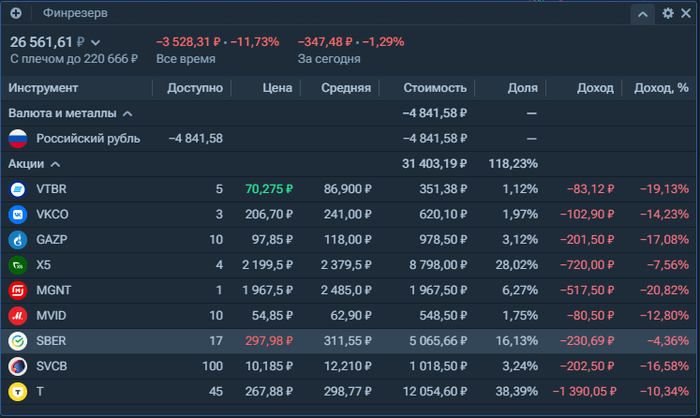Viewport: 700px width, 418px height.
Task: Click the X5 logo icon
Action: coord(18,265)
